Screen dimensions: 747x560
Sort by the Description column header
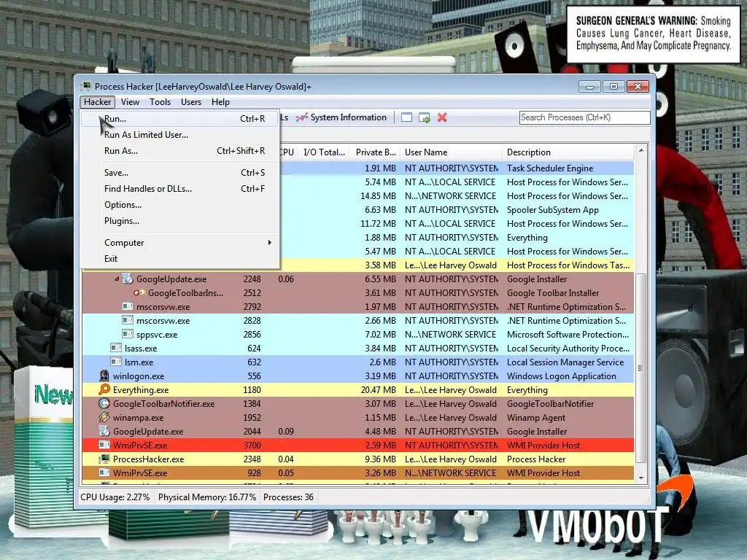[x=568, y=152]
